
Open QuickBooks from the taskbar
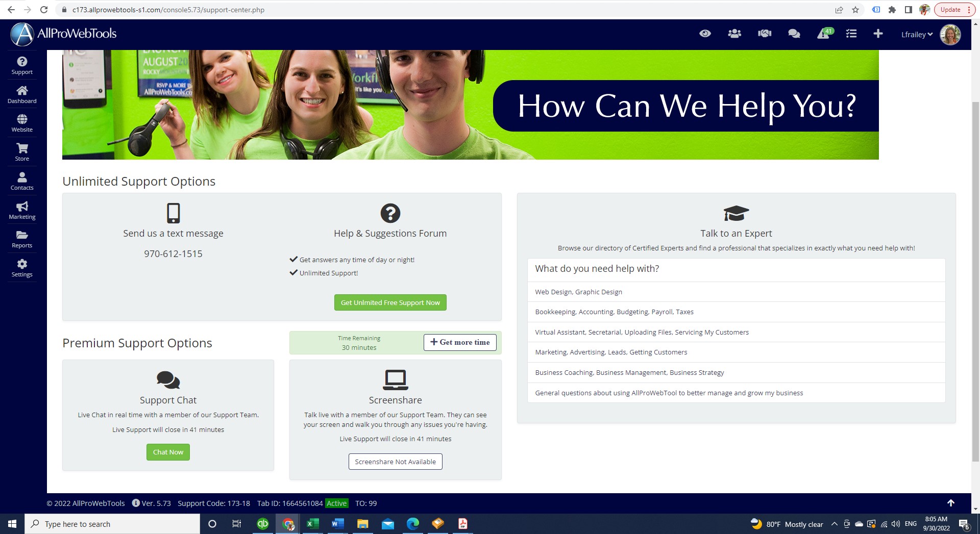pos(263,524)
